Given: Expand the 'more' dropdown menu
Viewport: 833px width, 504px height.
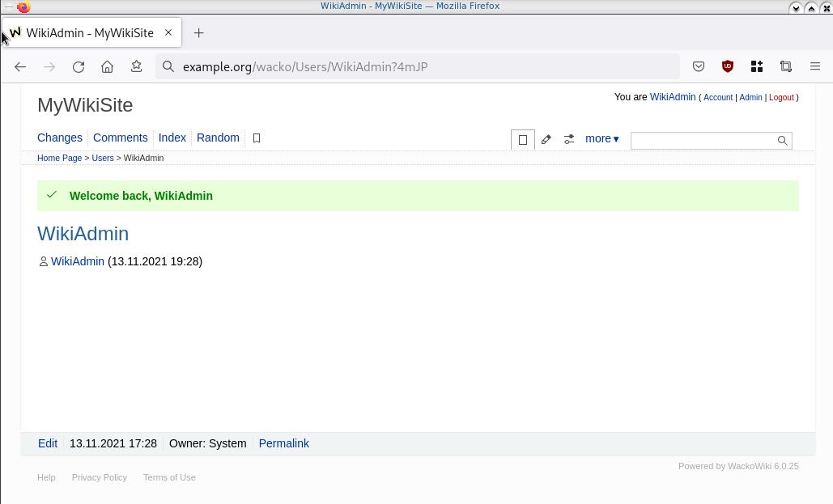Looking at the screenshot, I should pos(601,138).
